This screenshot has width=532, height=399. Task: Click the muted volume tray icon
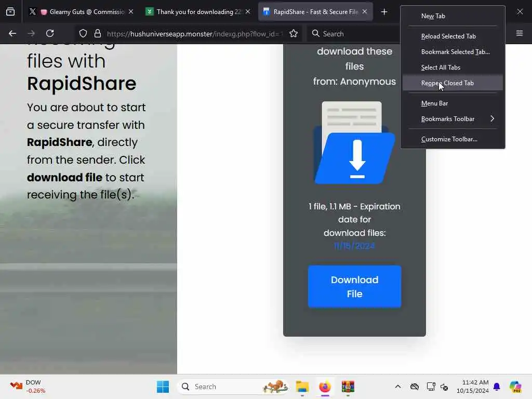[x=444, y=387]
